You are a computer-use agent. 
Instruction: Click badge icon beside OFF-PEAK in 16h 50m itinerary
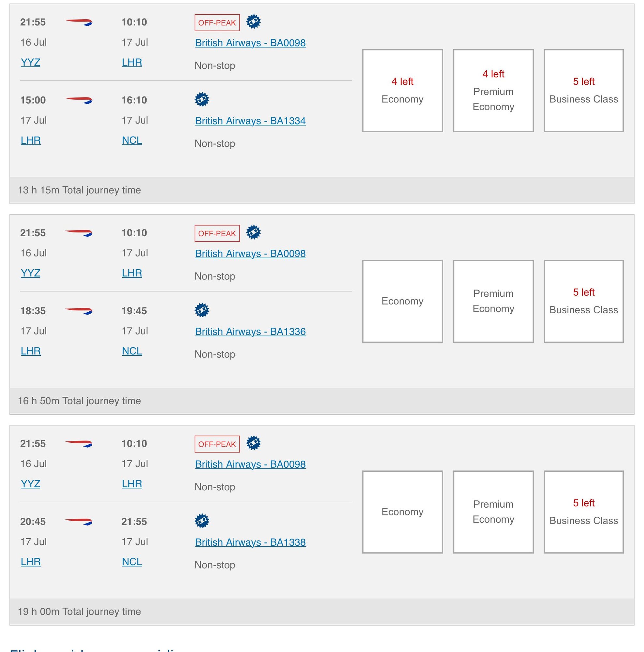(x=253, y=232)
